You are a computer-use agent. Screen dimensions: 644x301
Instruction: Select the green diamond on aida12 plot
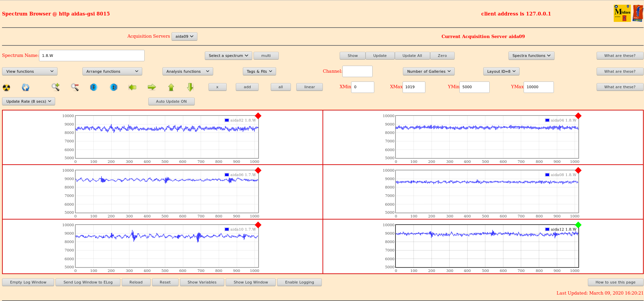tap(578, 225)
